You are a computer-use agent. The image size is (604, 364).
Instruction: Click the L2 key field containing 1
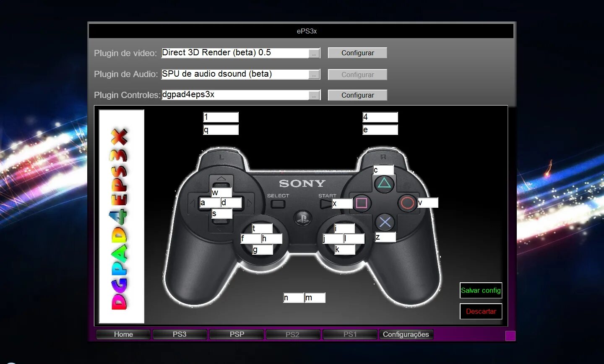point(221,117)
